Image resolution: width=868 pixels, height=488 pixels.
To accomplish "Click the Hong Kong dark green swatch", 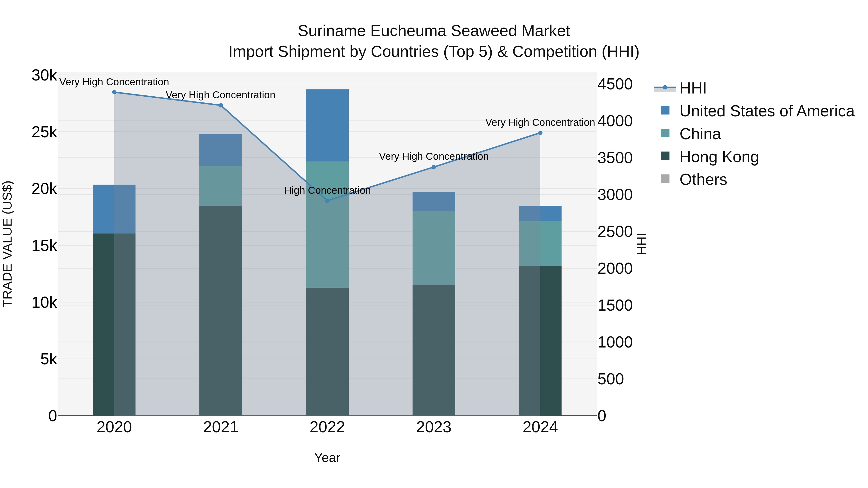I will (665, 156).
